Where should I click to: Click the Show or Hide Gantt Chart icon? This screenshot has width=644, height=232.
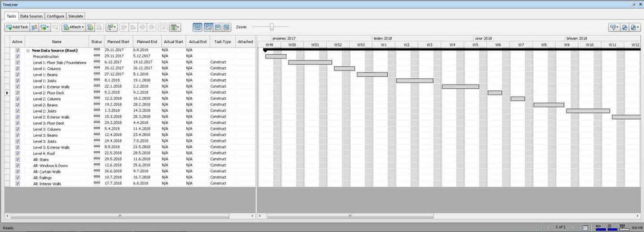click(198, 27)
